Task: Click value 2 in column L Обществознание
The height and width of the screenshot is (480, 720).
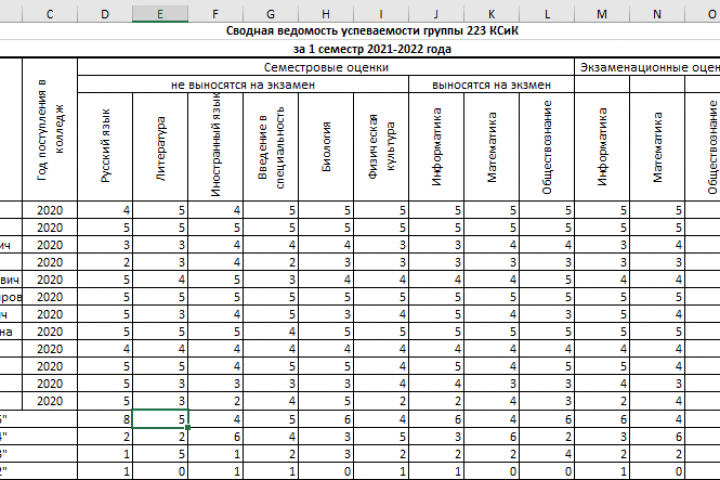Action: 547,436
